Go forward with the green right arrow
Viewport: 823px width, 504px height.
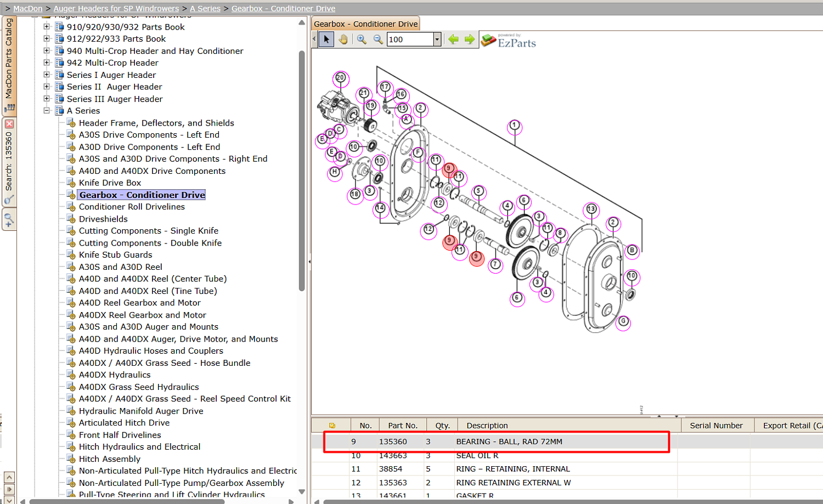coord(470,39)
